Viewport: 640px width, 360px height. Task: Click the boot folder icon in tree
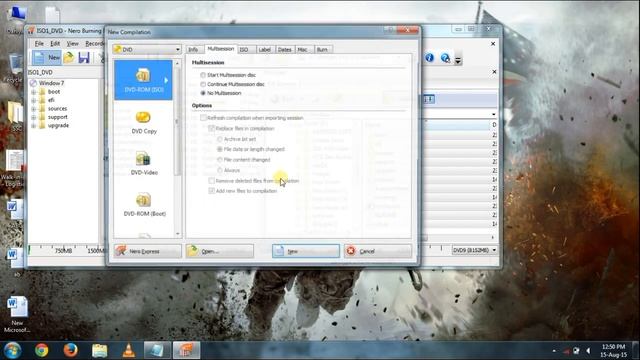(42, 92)
